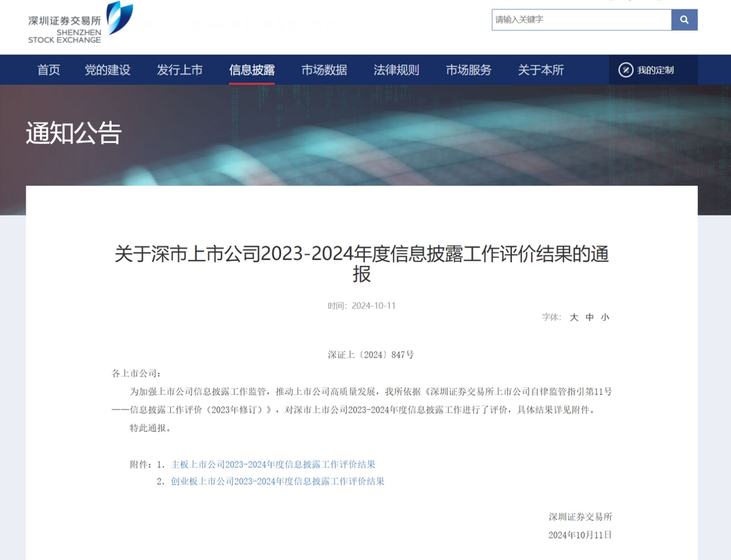Open the 市场服务 menu item
The height and width of the screenshot is (560, 731).
pyautogui.click(x=468, y=71)
